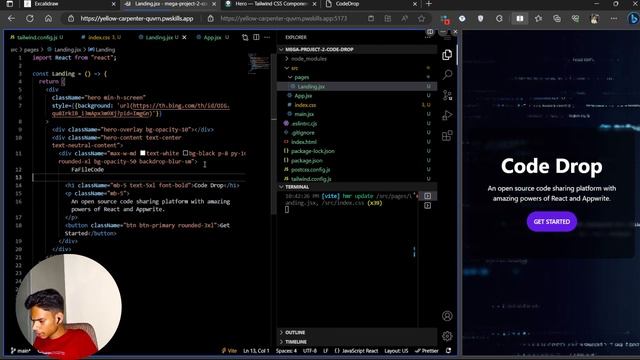
Task: Open App.jsx from the explorer tree
Action: [357, 96]
